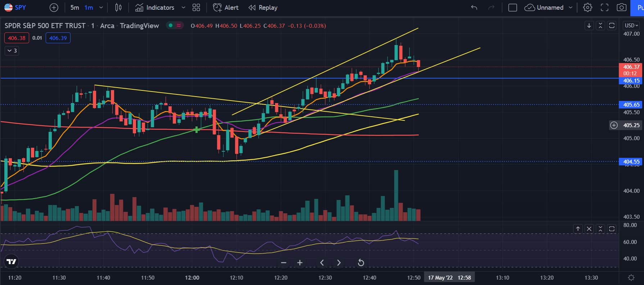
Task: Click the 407.00 price scale label
Action: [x=631, y=34]
